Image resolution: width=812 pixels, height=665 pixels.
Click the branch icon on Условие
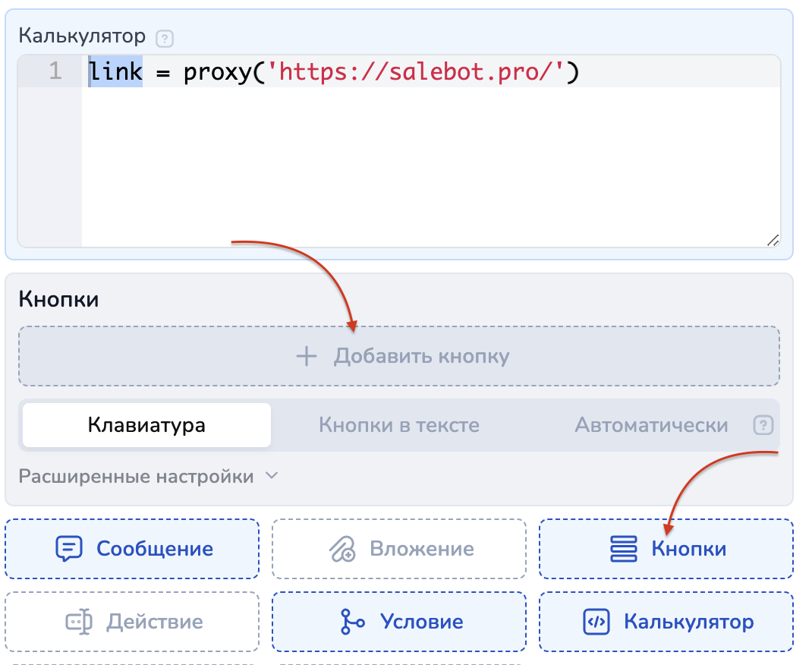point(353,622)
